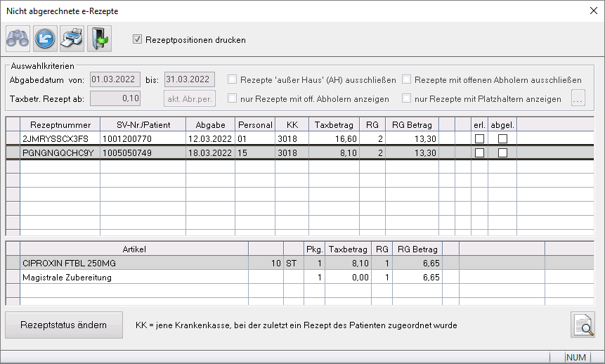605x364 pixels.
Task: Click the blue back arrow icon
Action: tap(45, 39)
